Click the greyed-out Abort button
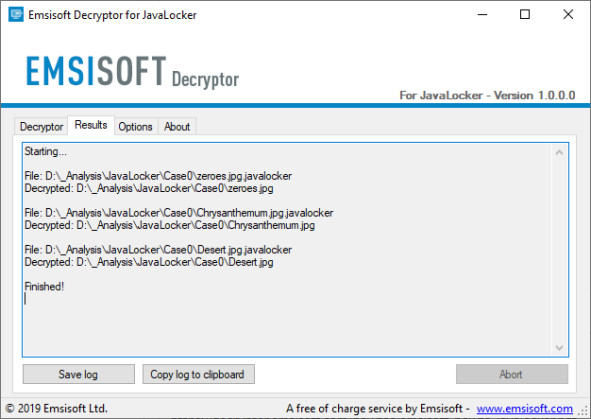 click(512, 374)
